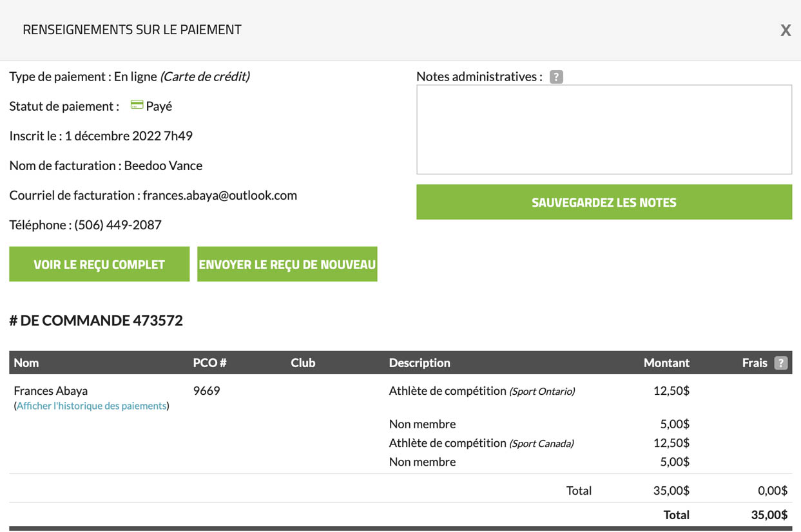Click the help icon beside Notes administratives
Image resolution: width=801 pixels, height=532 pixels.
pyautogui.click(x=556, y=77)
